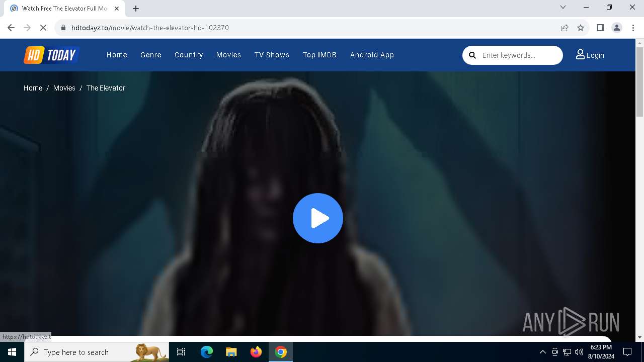This screenshot has height=362, width=644.
Task: Open the notifications action center
Action: coord(627,352)
